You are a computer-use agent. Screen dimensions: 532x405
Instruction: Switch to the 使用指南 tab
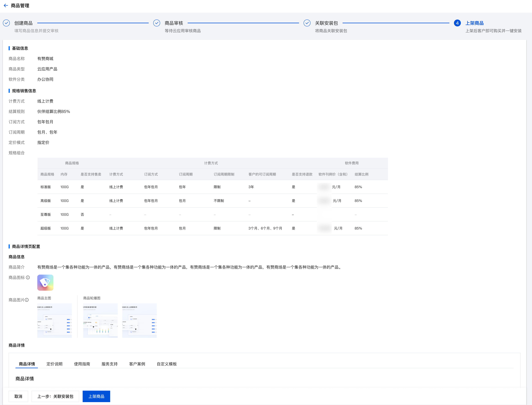click(x=82, y=364)
